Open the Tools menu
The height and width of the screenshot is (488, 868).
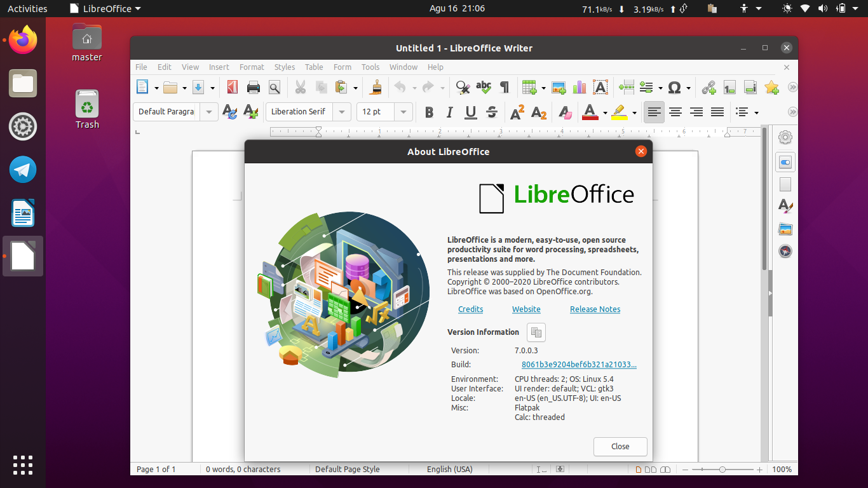370,67
